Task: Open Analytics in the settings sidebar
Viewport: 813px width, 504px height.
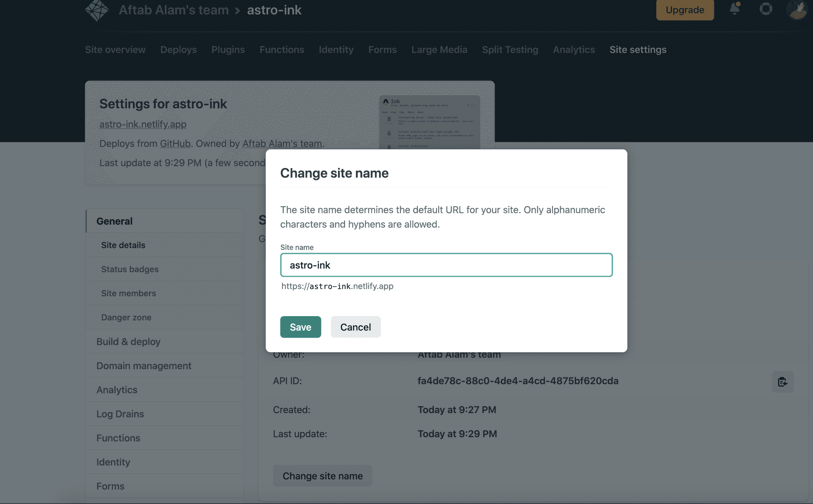Action: coord(165,390)
